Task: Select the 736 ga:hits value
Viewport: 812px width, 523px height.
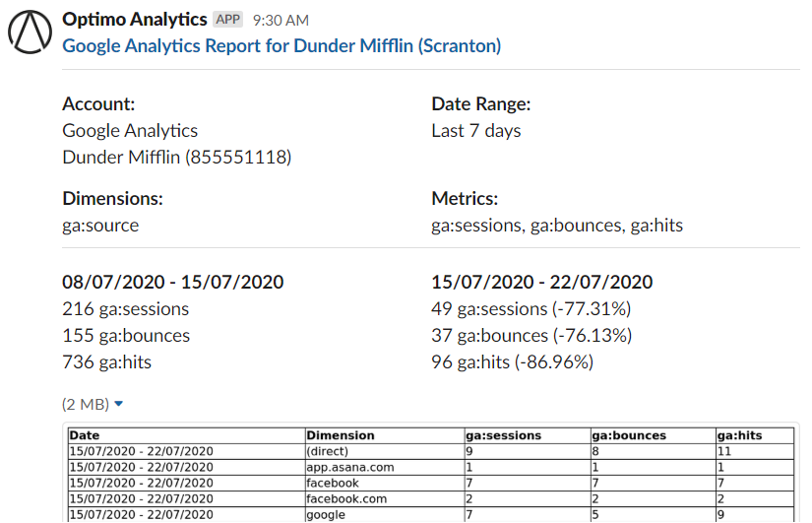Action: 106,361
